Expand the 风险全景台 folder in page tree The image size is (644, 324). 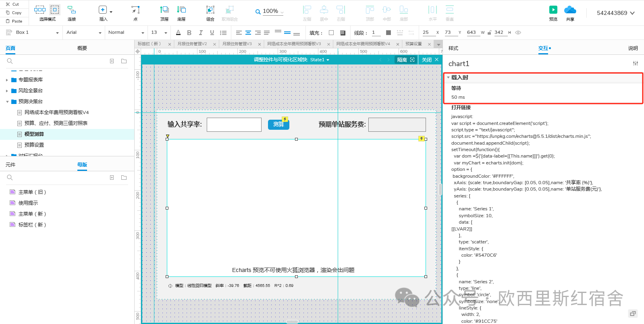[x=7, y=91]
